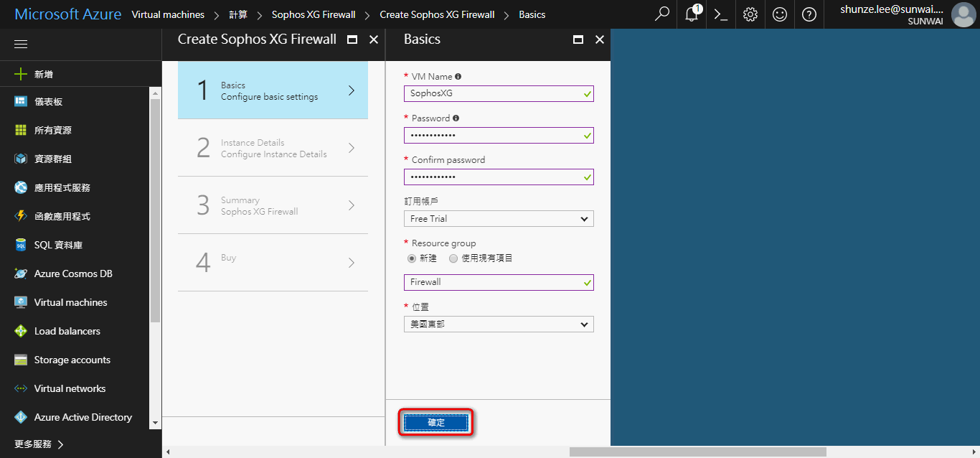Toggle the hamburger menu in sidebar
This screenshot has width=980, height=458.
[x=21, y=45]
